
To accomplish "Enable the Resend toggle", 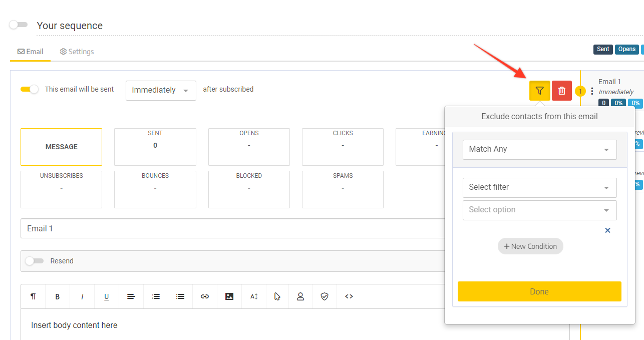I will pyautogui.click(x=35, y=261).
